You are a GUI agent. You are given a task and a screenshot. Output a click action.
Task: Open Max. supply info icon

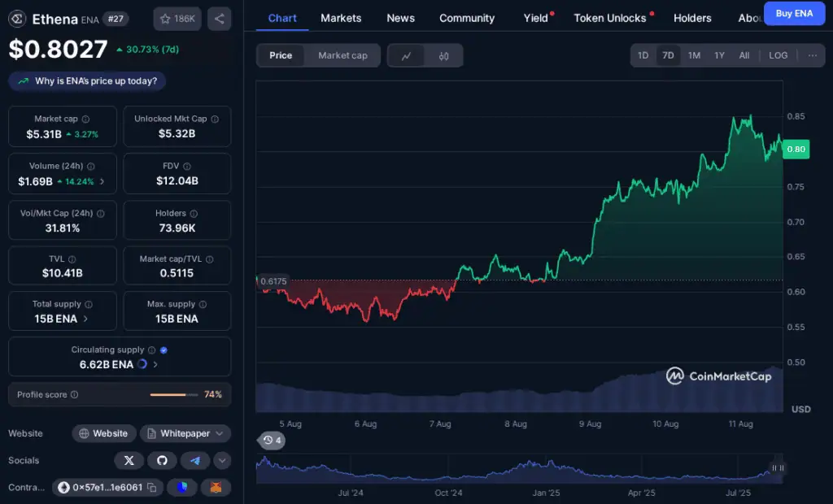point(203,304)
